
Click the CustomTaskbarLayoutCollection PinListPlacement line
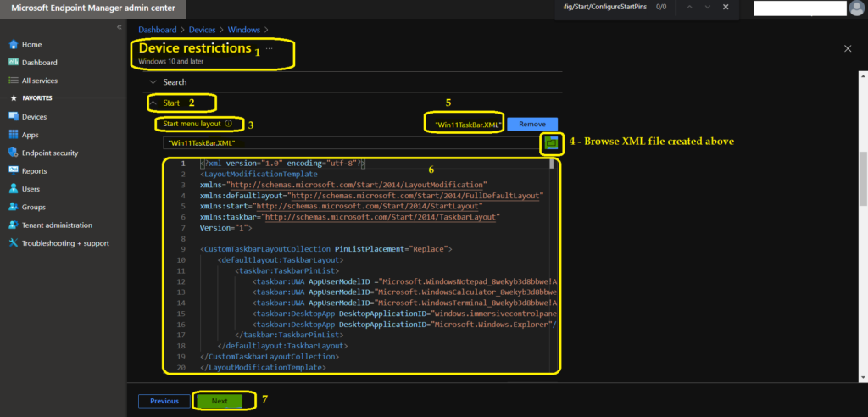326,249
